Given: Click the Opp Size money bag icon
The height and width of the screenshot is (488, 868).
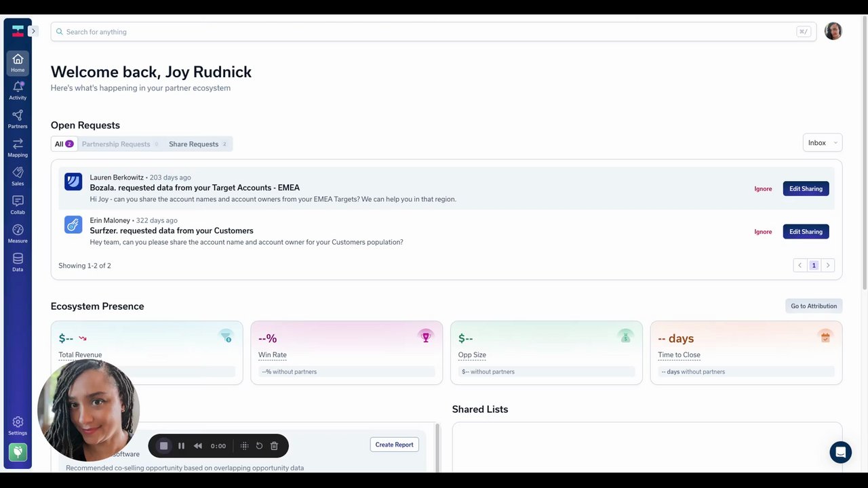Looking at the screenshot, I should pyautogui.click(x=625, y=336).
